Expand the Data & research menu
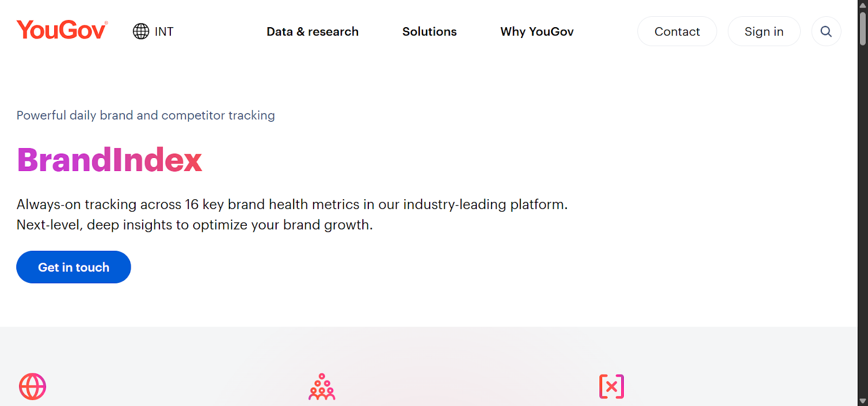Screen dimensions: 868x406 pyautogui.click(x=312, y=31)
